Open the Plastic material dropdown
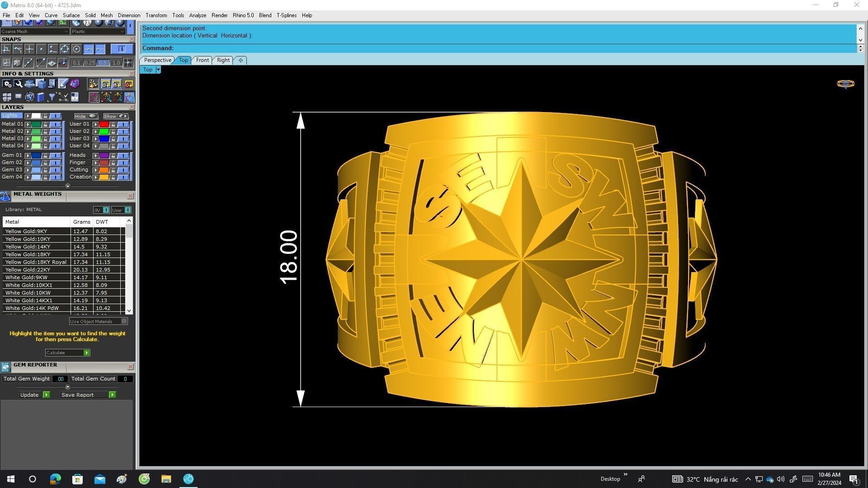This screenshot has height=488, width=868. pos(98,32)
